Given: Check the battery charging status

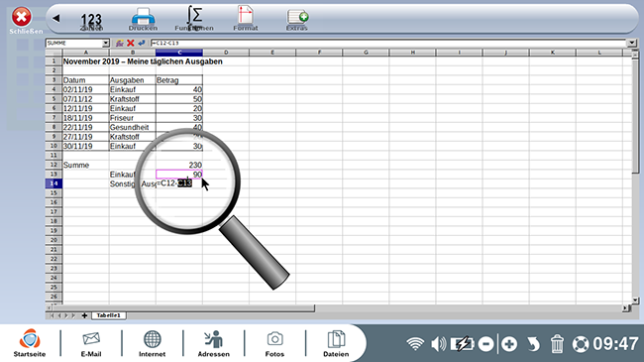Looking at the screenshot, I should pyautogui.click(x=463, y=343).
